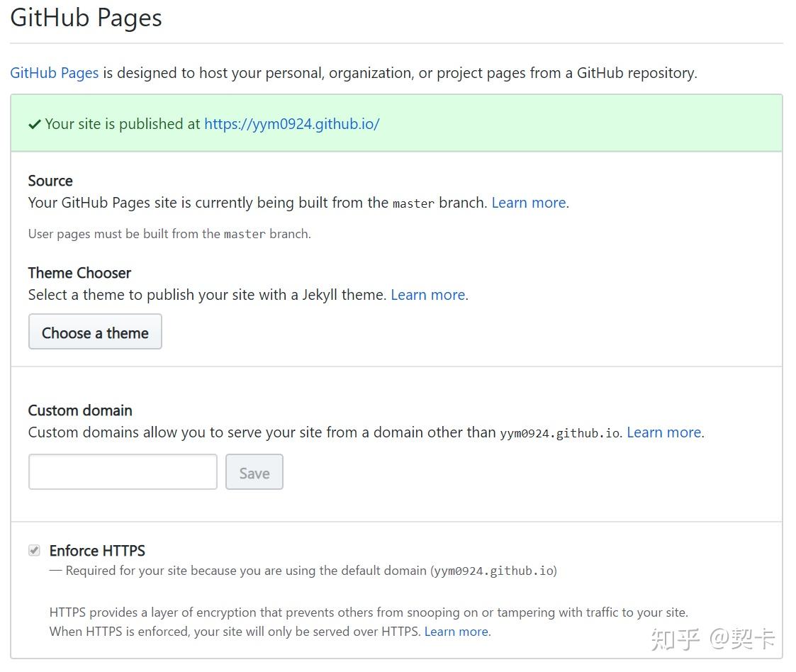Toggle the Enforce HTTPS setting off

[x=34, y=550]
